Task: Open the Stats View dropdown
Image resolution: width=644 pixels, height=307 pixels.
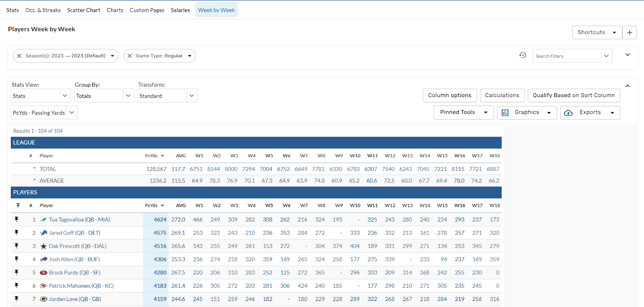Action: click(x=41, y=96)
